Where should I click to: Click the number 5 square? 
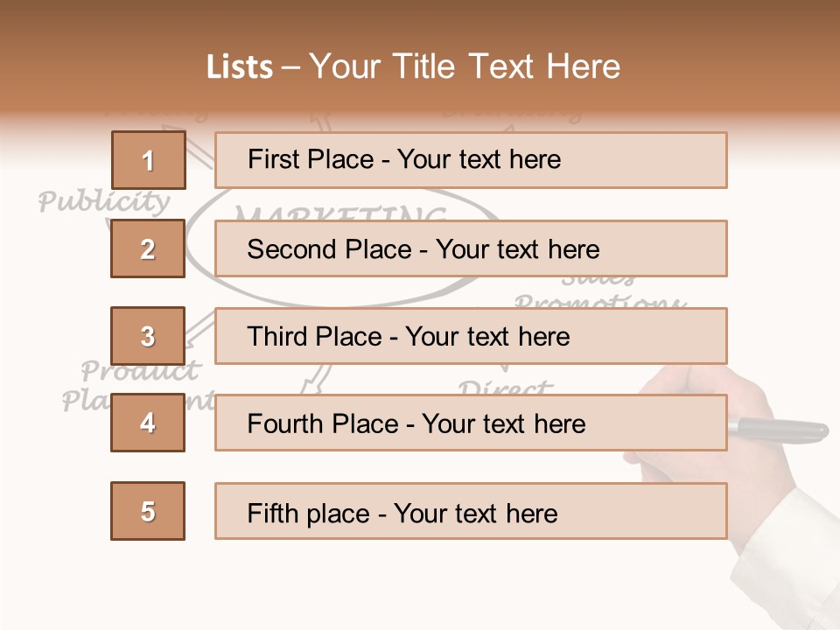(148, 511)
